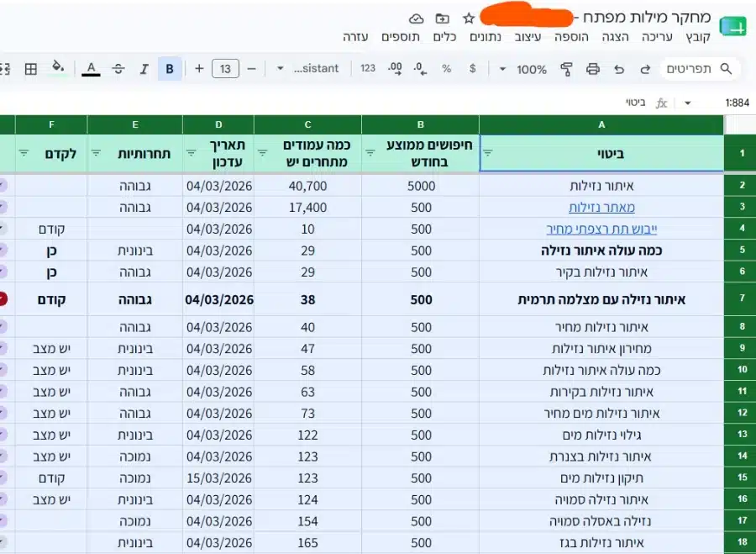Open the נתונים (Data) menu
Viewport: 756px width, 554px height.
pyautogui.click(x=485, y=37)
